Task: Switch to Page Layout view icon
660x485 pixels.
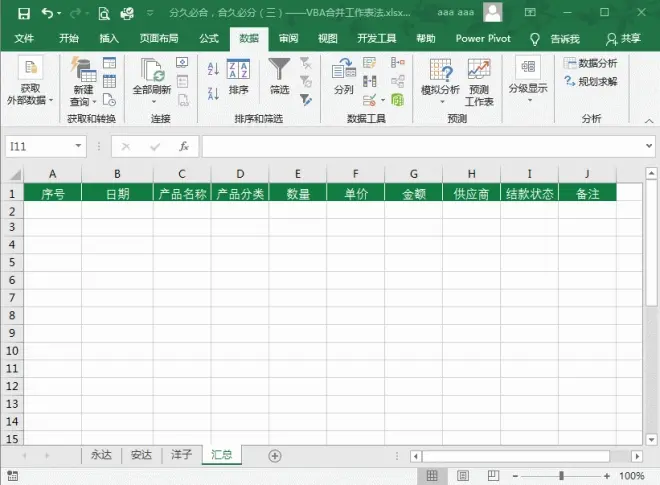Action: (x=463, y=476)
